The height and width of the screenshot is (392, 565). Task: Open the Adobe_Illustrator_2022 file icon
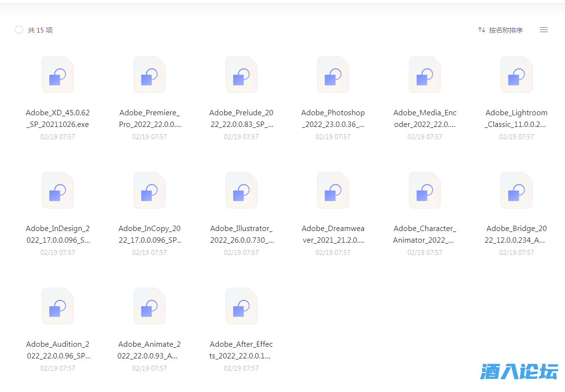point(241,191)
